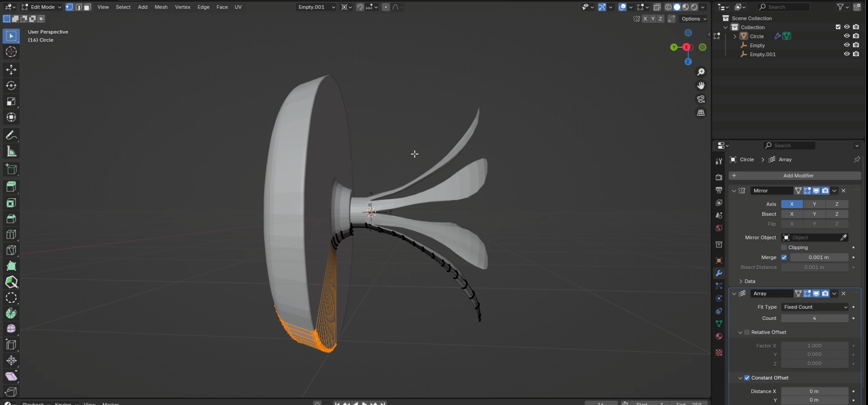The height and width of the screenshot is (405, 868).
Task: Select the Shrink/Fatten tool
Action: point(11,361)
